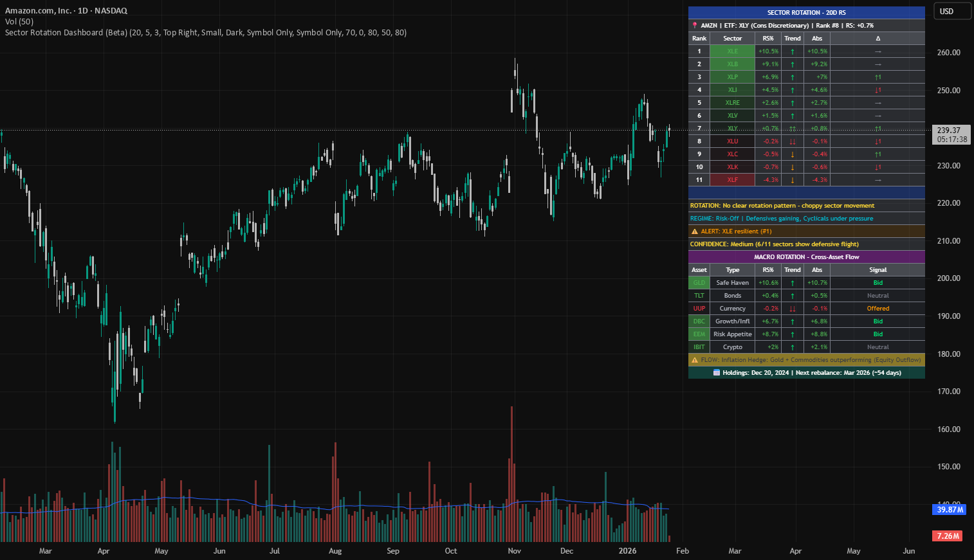The height and width of the screenshot is (560, 974).
Task: Click the current price label 239.37
Action: tap(950, 130)
